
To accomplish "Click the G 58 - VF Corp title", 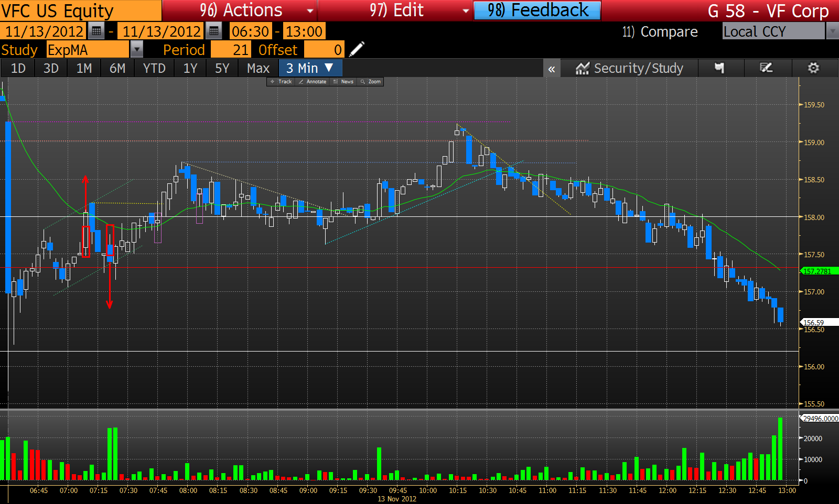I will [x=768, y=11].
